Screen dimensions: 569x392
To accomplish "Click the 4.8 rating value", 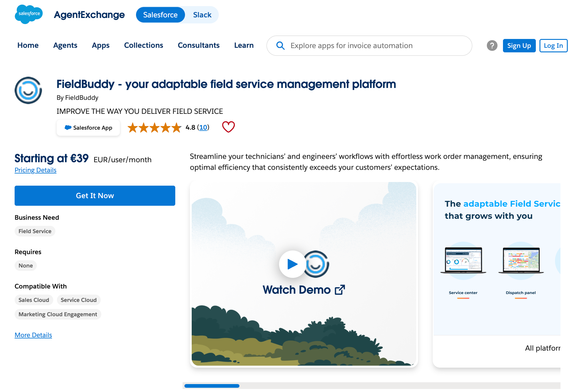I will [x=190, y=128].
